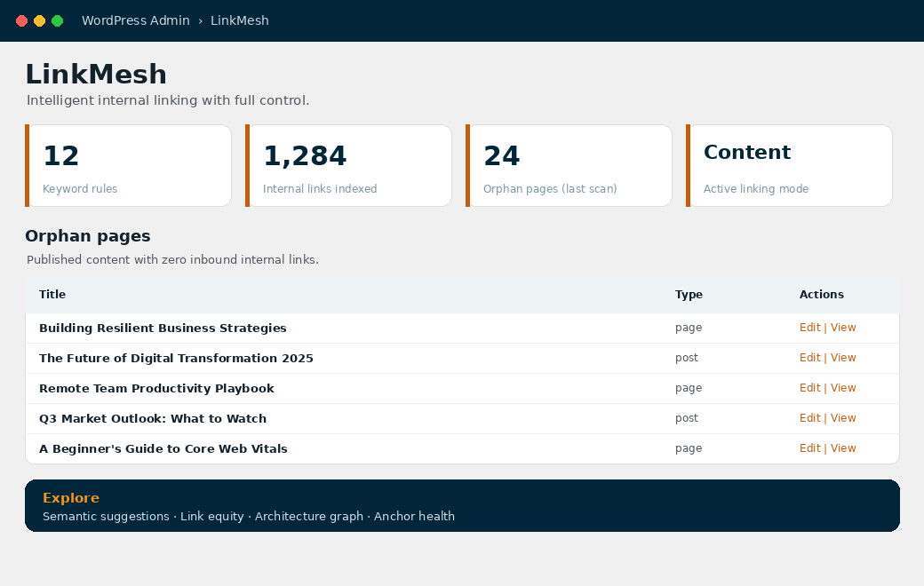Viewport: 924px width, 586px height.
Task: View the Remote Team Productivity Playbook page
Action: 843,387
